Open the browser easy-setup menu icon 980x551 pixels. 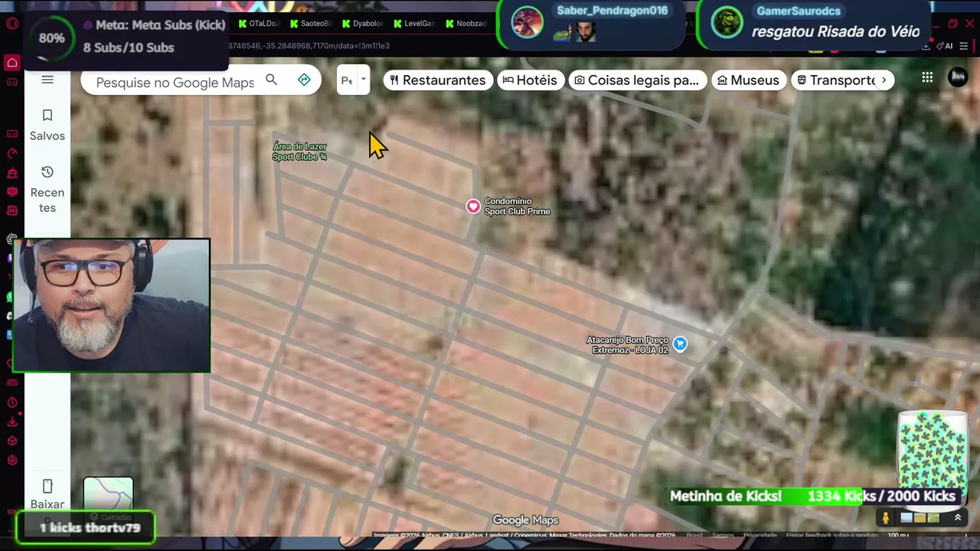pyautogui.click(x=964, y=46)
